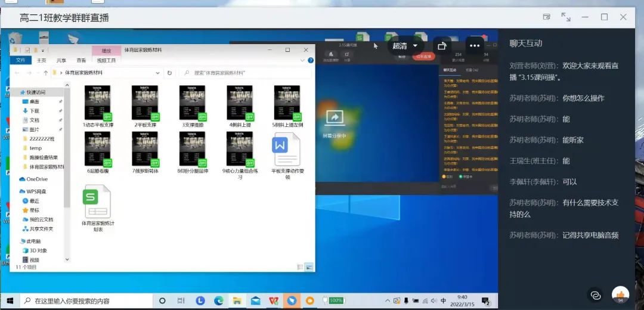Viewport: 644px width, 310px height.
Task: Switch to large icons view
Action: coord(309,267)
